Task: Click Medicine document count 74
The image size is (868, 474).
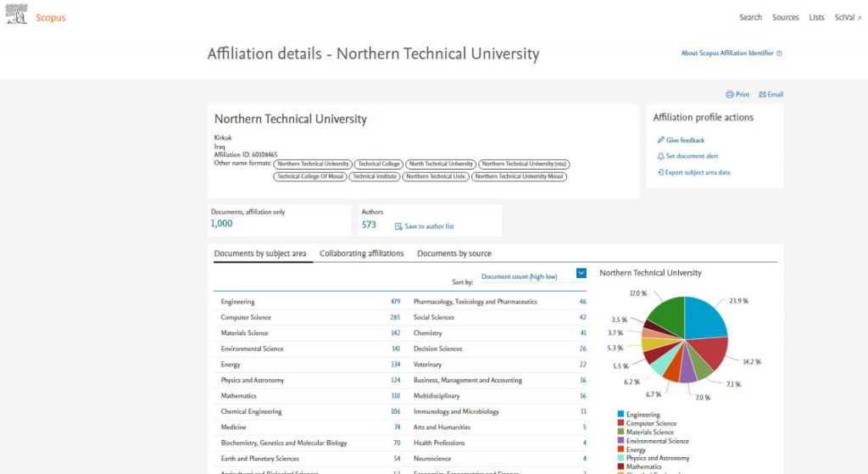Action: point(397,427)
